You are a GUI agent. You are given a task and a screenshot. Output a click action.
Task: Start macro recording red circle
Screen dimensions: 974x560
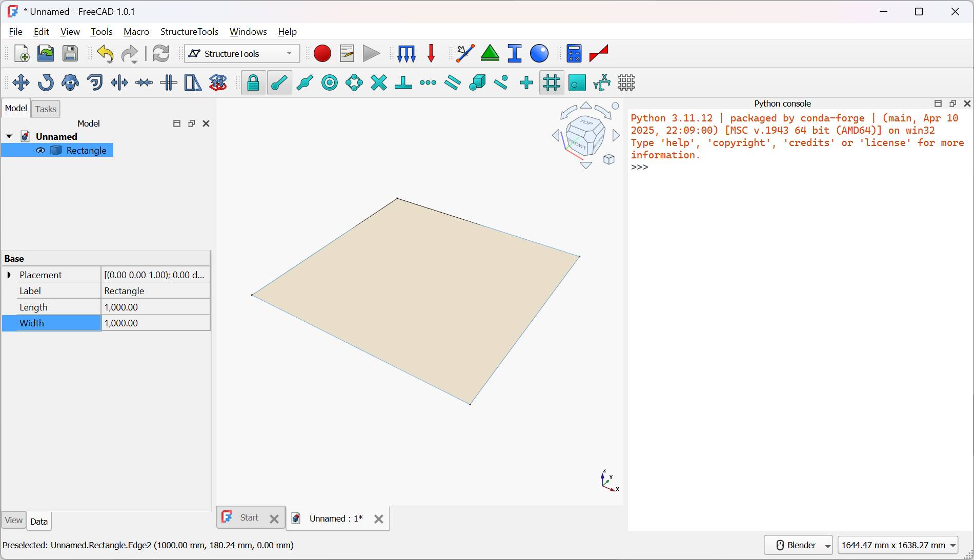coord(322,54)
